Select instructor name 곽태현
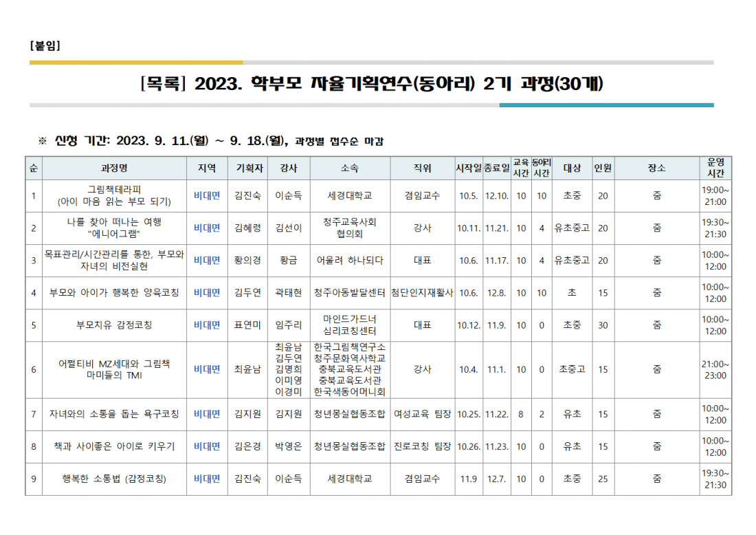Viewport: 756px width, 535px height. 289,293
